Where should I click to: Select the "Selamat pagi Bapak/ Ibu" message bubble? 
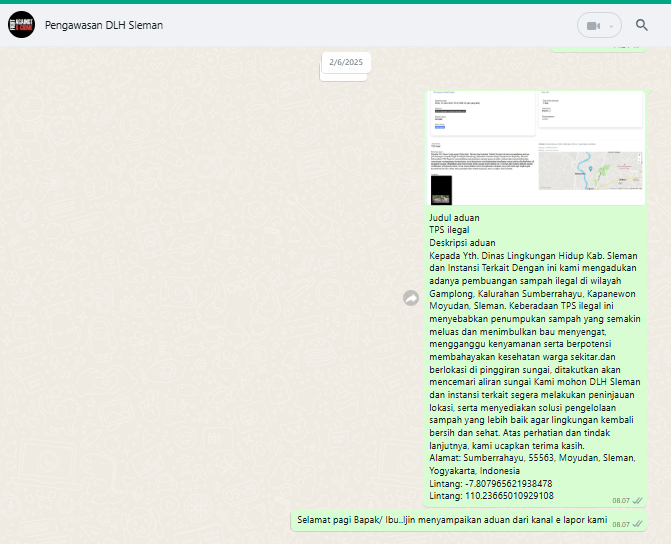coord(452,521)
